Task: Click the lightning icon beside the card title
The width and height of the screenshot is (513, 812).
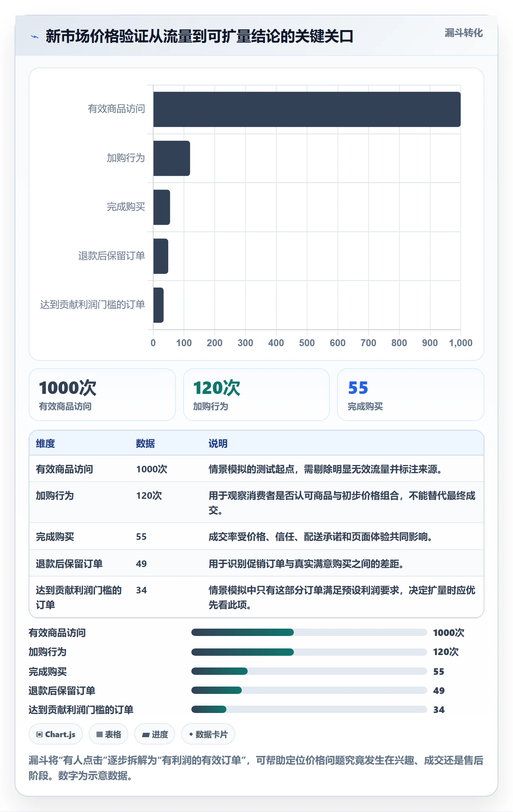Action: (34, 36)
